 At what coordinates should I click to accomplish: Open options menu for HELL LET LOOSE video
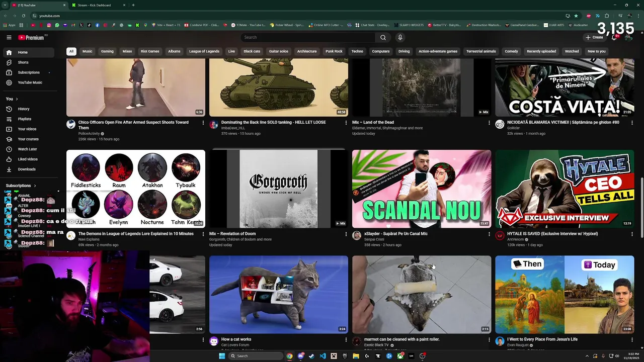[346, 123]
